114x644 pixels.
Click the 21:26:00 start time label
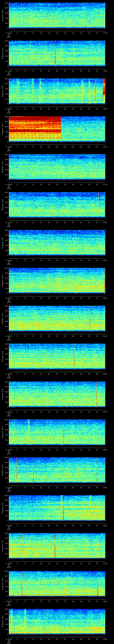click(x=9, y=412)
